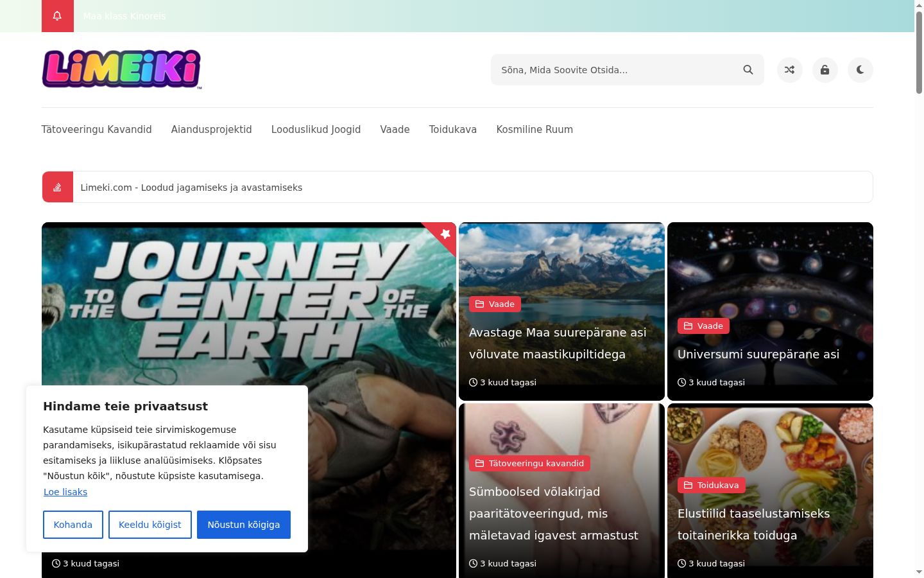Open article "Avastage Maa suurepärane asi"

click(x=558, y=344)
